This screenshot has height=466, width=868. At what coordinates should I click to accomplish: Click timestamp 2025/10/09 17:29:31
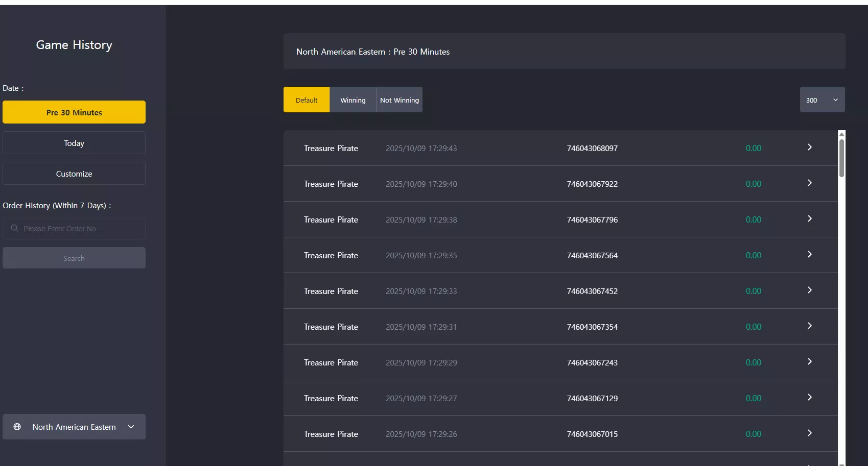(x=421, y=327)
